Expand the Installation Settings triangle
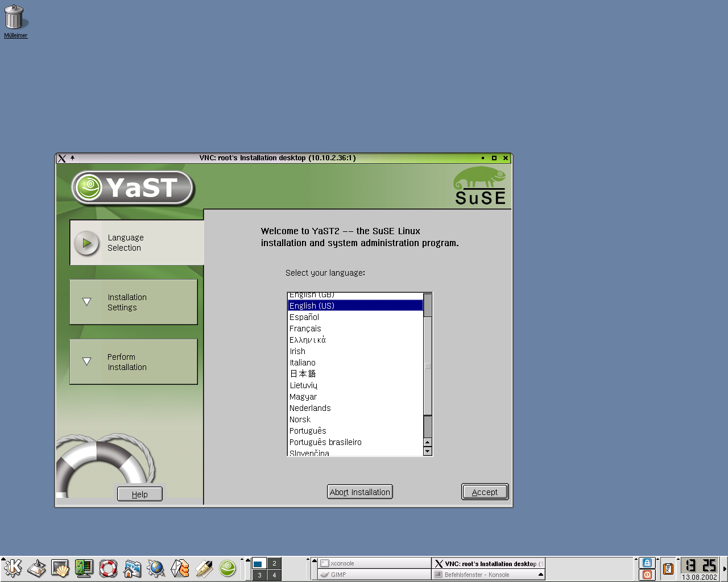Image resolution: width=728 pixels, height=582 pixels. click(86, 302)
